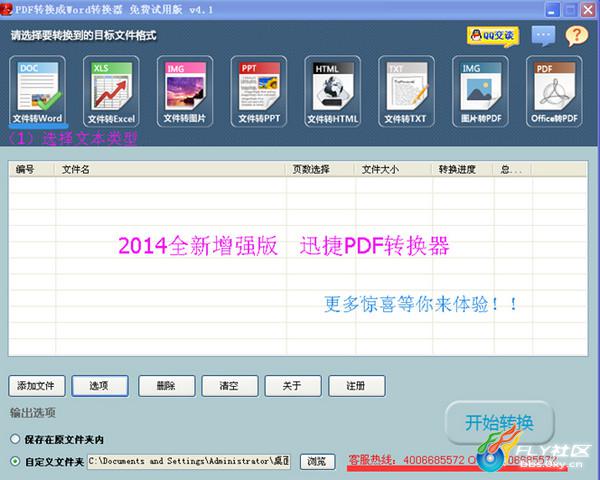
Task: Select the 文件转TXT format icon
Action: [x=406, y=91]
